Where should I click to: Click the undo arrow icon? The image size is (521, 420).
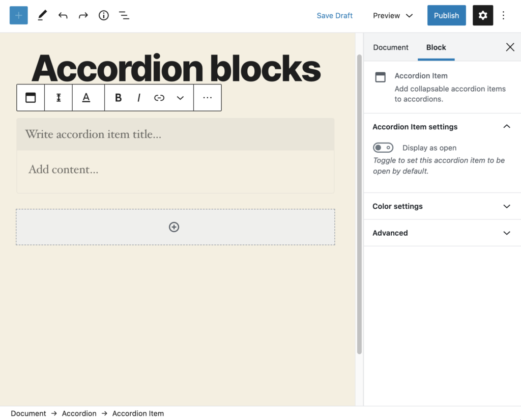[x=63, y=15]
